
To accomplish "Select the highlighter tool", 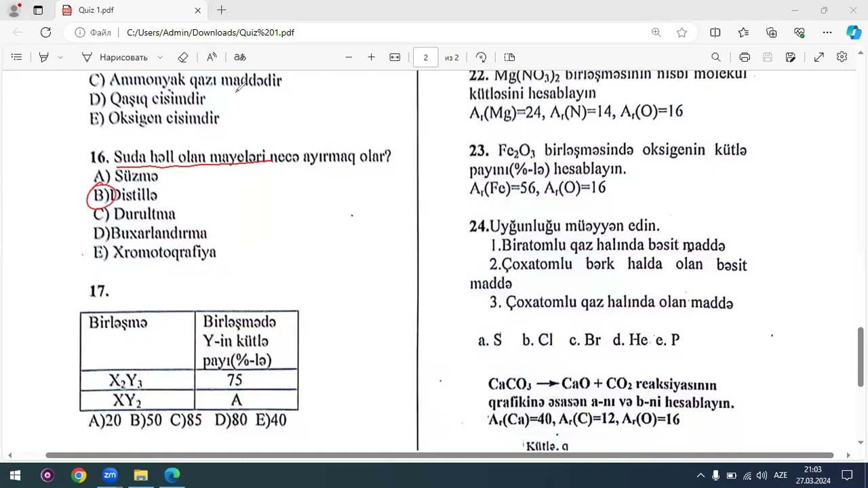I will 44,58.
